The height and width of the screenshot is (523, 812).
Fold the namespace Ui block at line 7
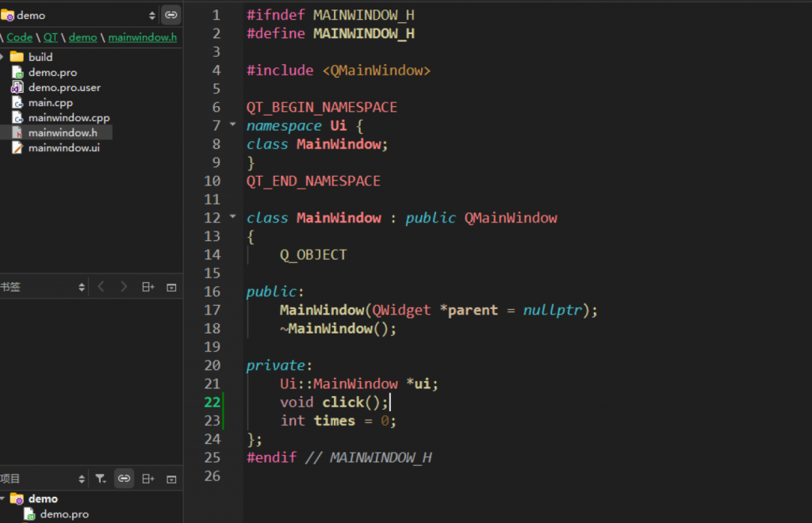pos(233,124)
